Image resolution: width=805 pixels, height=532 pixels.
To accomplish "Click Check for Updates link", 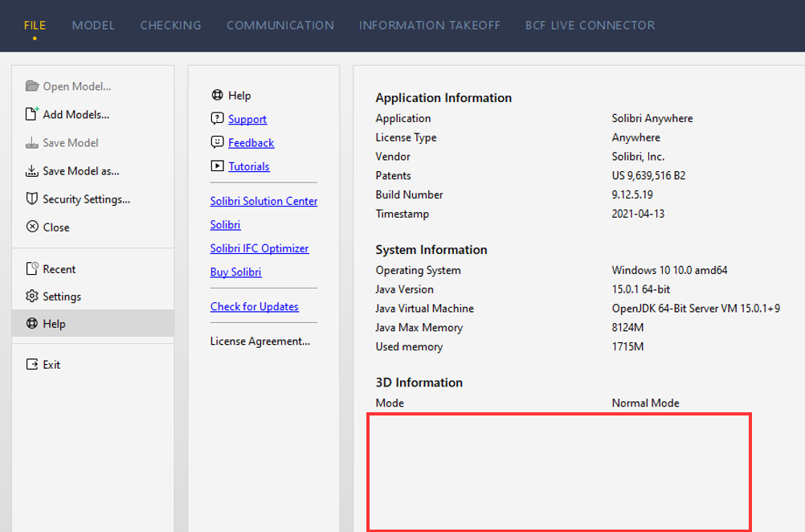I will coord(254,306).
